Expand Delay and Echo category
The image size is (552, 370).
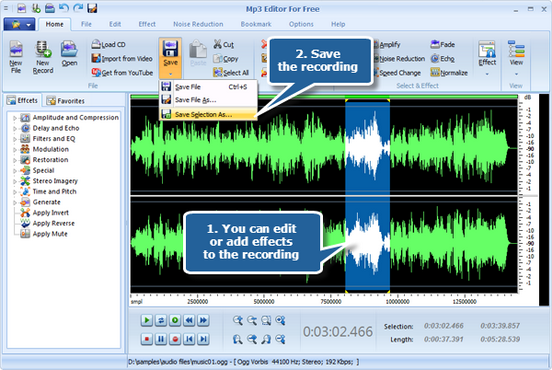[15, 128]
